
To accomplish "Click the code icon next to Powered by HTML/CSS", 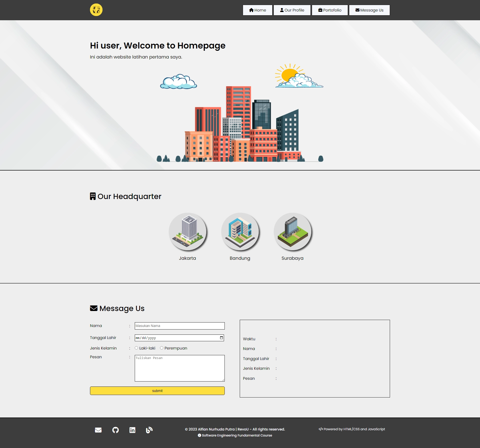I will pyautogui.click(x=321, y=429).
